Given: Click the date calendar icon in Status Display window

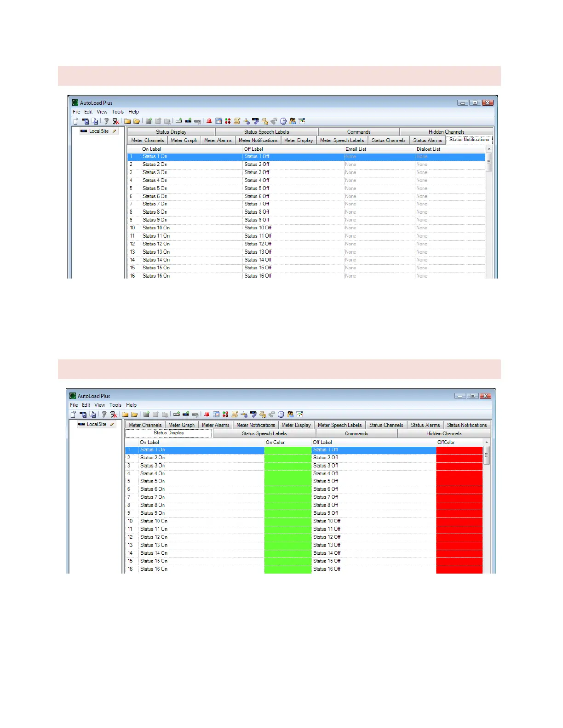Looking at the screenshot, I should tap(299, 415).
